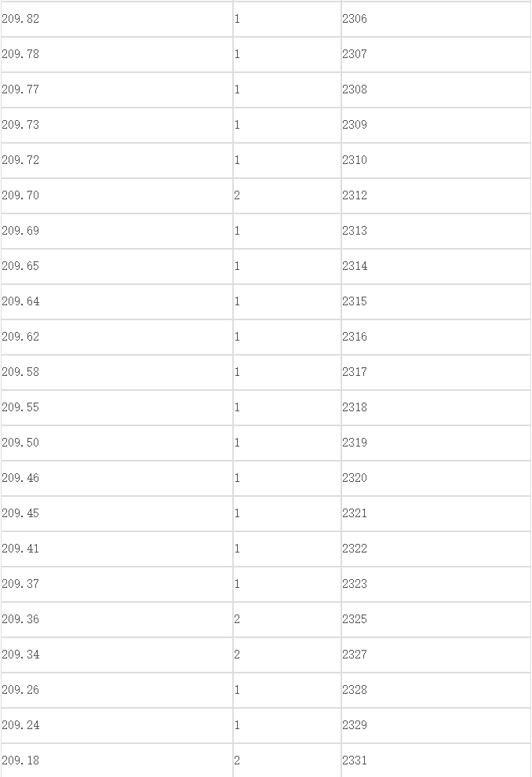Click the score cell 209.82
Screen dimensions: 532x777
pos(117,19)
